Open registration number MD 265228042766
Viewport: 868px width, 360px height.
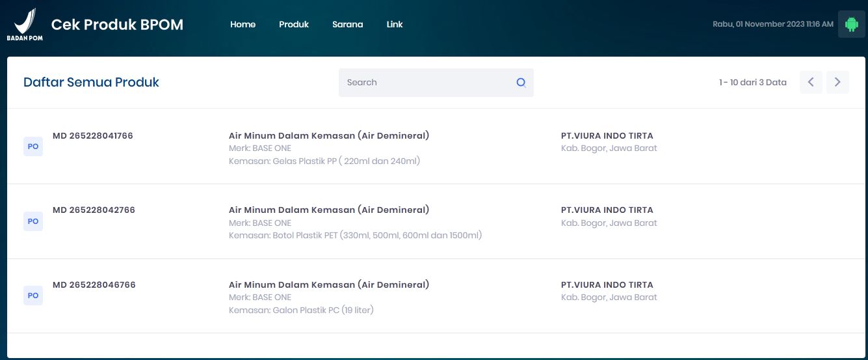point(94,210)
